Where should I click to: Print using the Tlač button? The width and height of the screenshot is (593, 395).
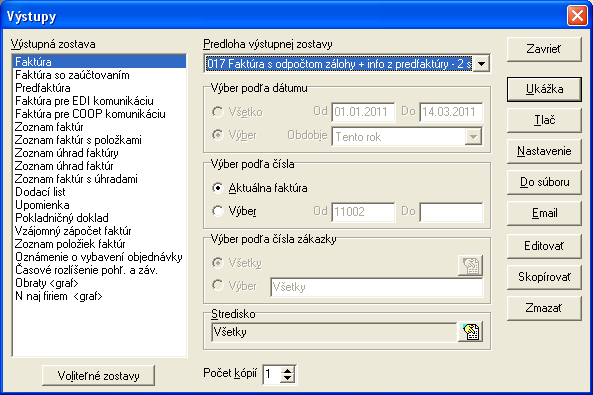coord(544,120)
